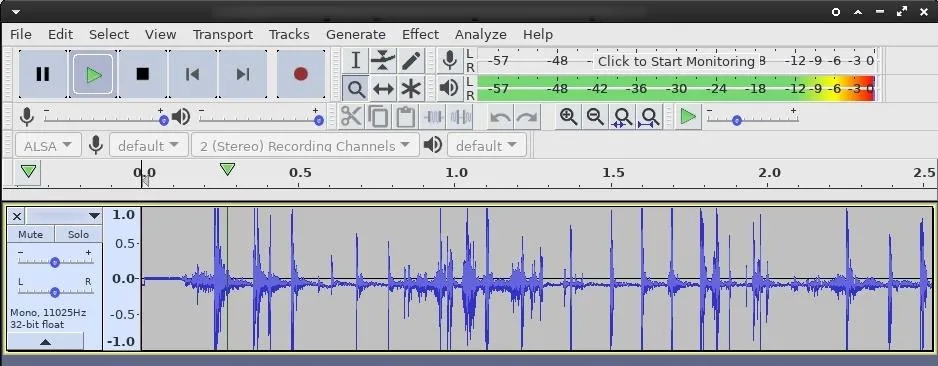Open the Help menu

pyautogui.click(x=538, y=35)
